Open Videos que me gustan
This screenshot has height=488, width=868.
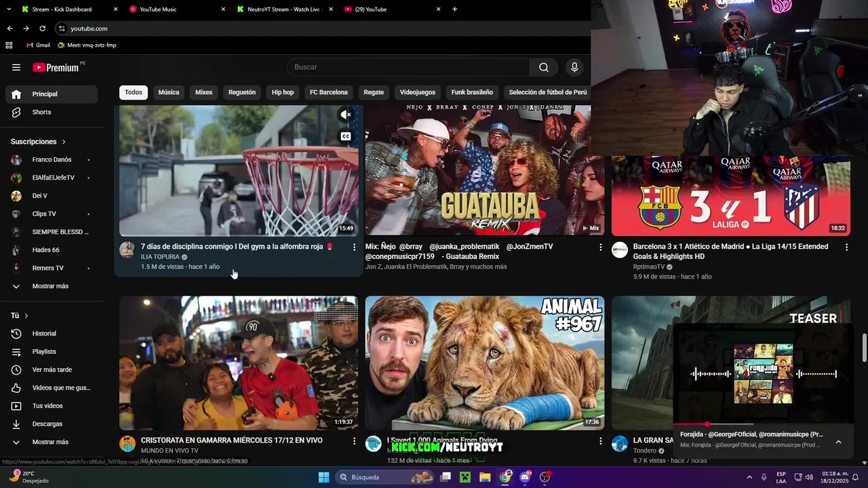pos(52,388)
